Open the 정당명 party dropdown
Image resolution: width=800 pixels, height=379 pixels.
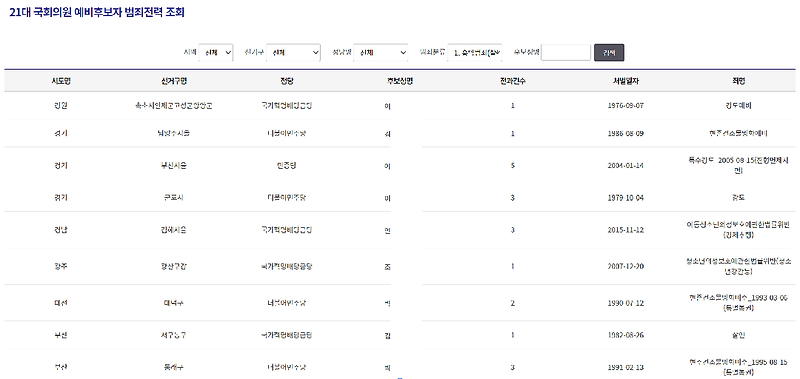click(x=381, y=53)
